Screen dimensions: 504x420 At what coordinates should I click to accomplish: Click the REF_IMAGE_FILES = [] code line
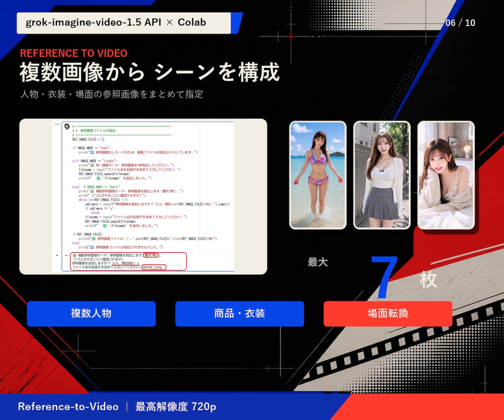point(88,139)
